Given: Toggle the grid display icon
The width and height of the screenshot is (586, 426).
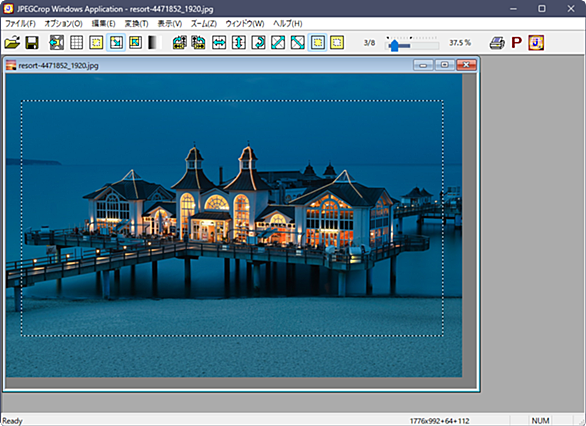Looking at the screenshot, I should pos(77,43).
